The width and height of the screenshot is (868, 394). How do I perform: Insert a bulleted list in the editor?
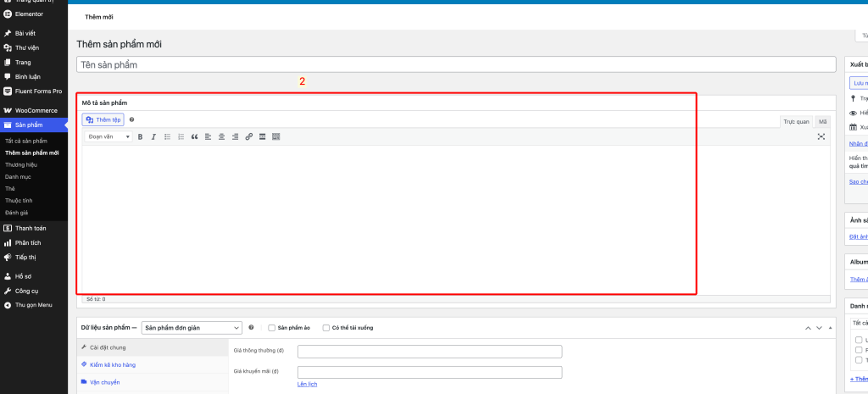click(x=167, y=136)
